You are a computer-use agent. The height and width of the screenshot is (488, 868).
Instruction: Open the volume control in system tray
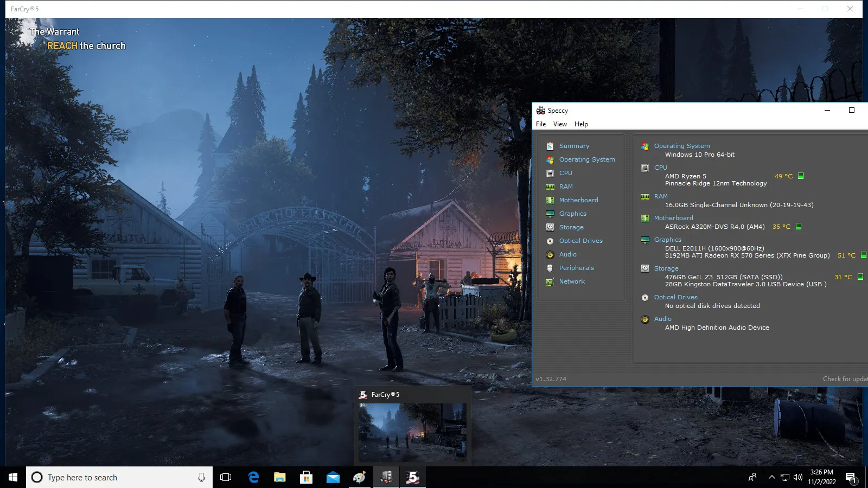tap(797, 477)
